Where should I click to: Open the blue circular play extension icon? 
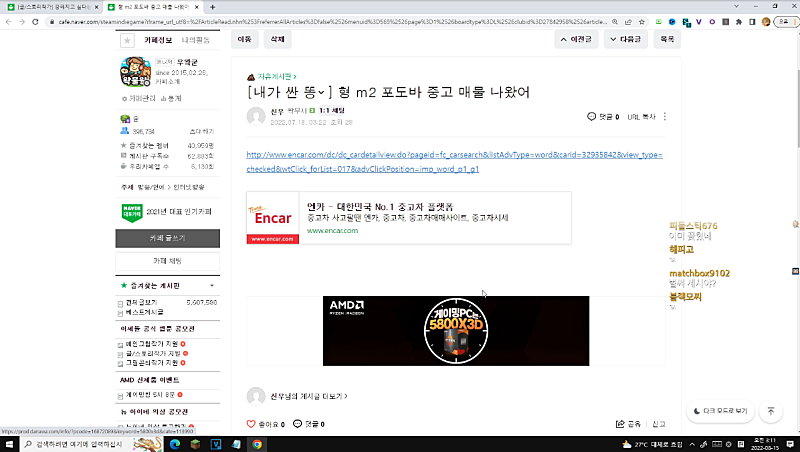coord(672,22)
